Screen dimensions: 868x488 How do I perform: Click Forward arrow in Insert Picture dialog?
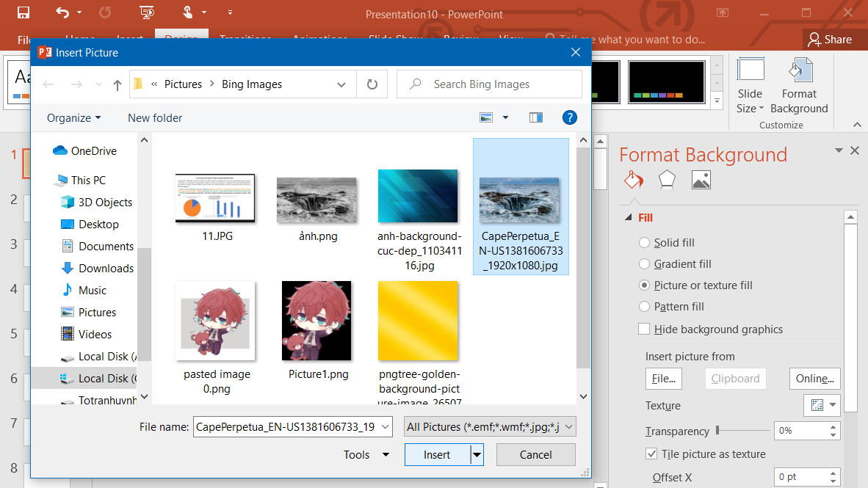76,84
